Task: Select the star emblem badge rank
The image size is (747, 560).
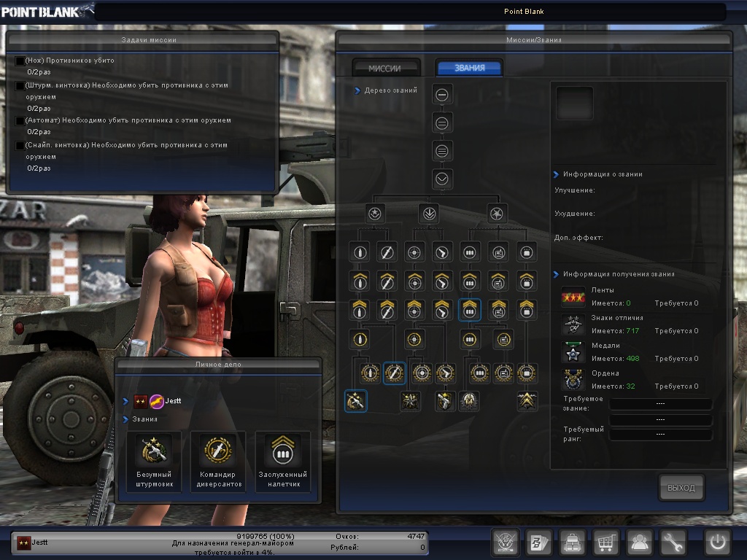Action: click(410, 402)
